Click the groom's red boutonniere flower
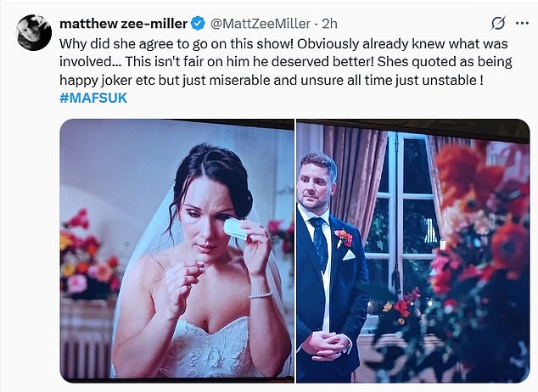Screen dimensions: 538x392 coord(343,238)
